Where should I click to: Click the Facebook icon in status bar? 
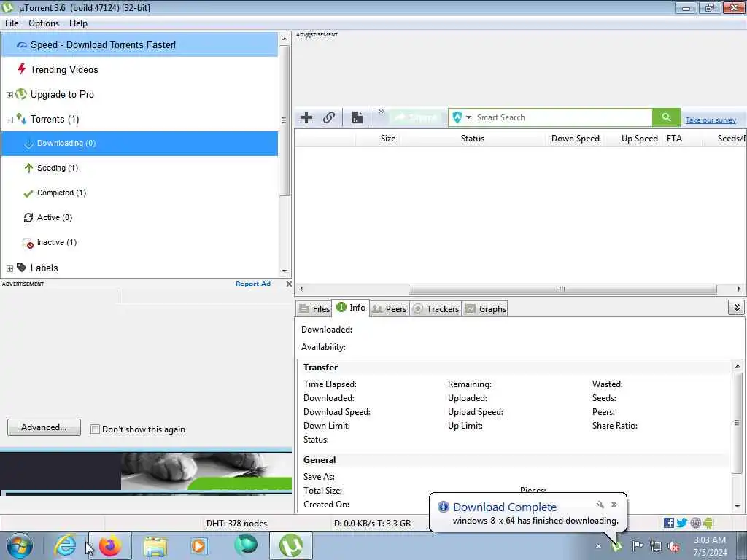tap(668, 523)
